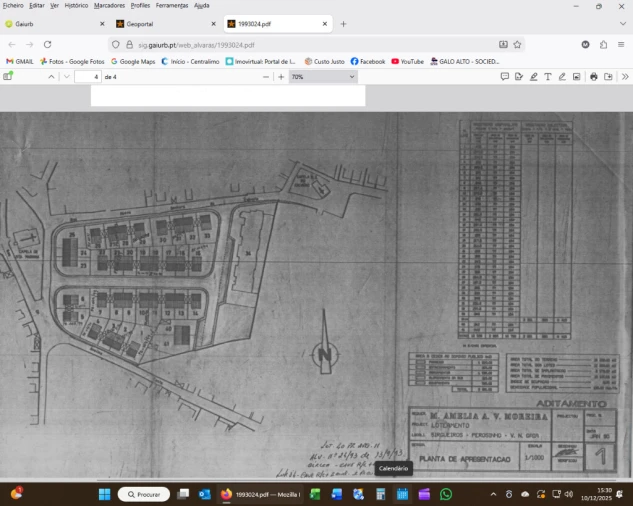633x506 pixels.
Task: Save the PDF document
Action: (x=607, y=77)
